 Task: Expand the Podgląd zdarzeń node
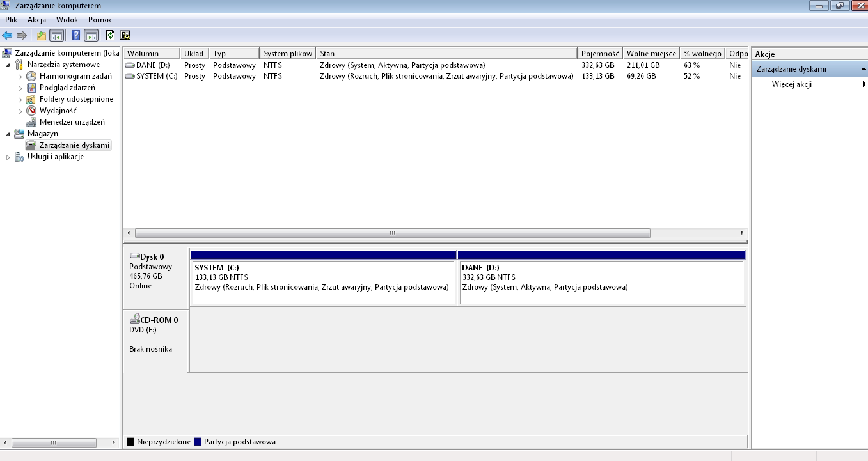20,88
